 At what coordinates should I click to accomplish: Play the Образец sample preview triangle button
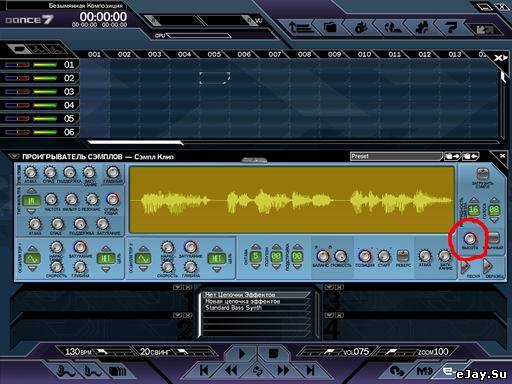point(488,266)
